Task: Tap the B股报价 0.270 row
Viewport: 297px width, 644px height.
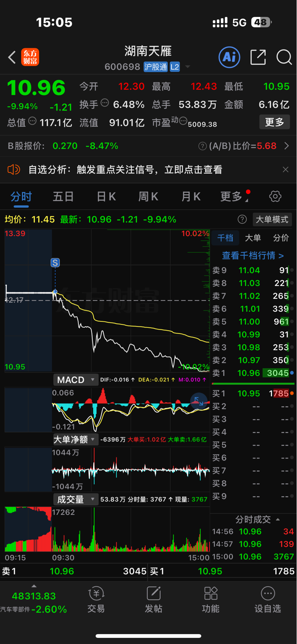Action: (63, 146)
